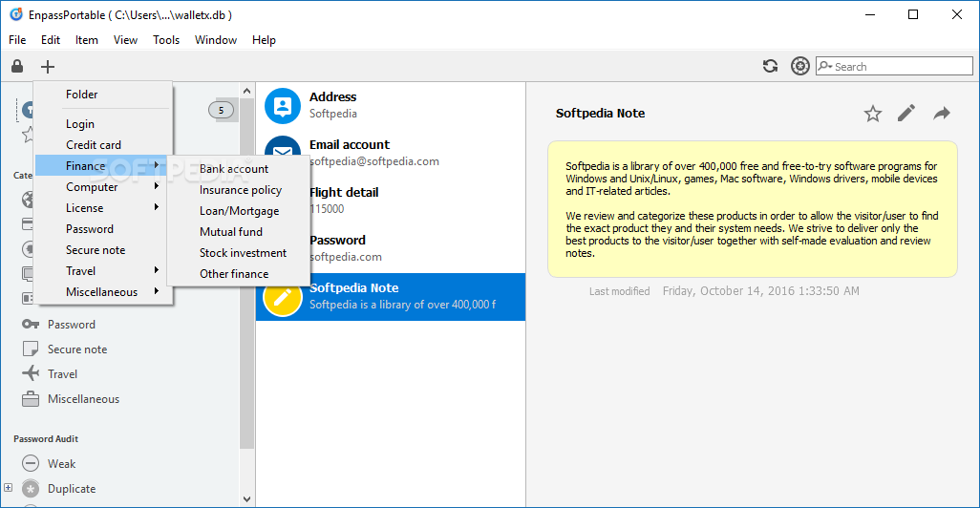Open the File menu
The width and height of the screenshot is (980, 508).
click(x=17, y=40)
